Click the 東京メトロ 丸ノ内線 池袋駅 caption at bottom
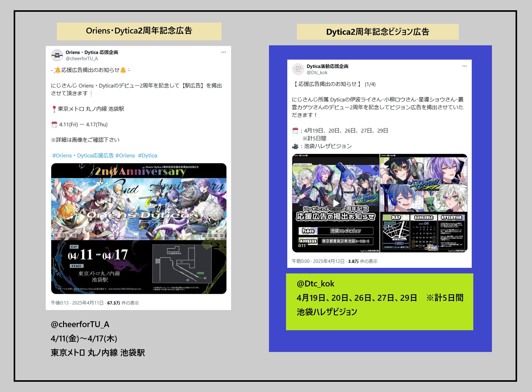The height and width of the screenshot is (392, 532). pyautogui.click(x=98, y=353)
